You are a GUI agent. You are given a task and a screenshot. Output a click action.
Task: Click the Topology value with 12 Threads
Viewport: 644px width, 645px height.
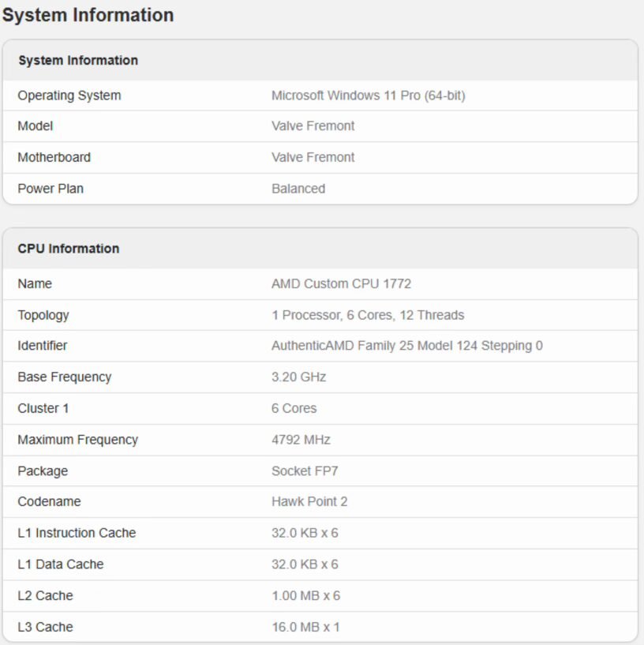[368, 315]
